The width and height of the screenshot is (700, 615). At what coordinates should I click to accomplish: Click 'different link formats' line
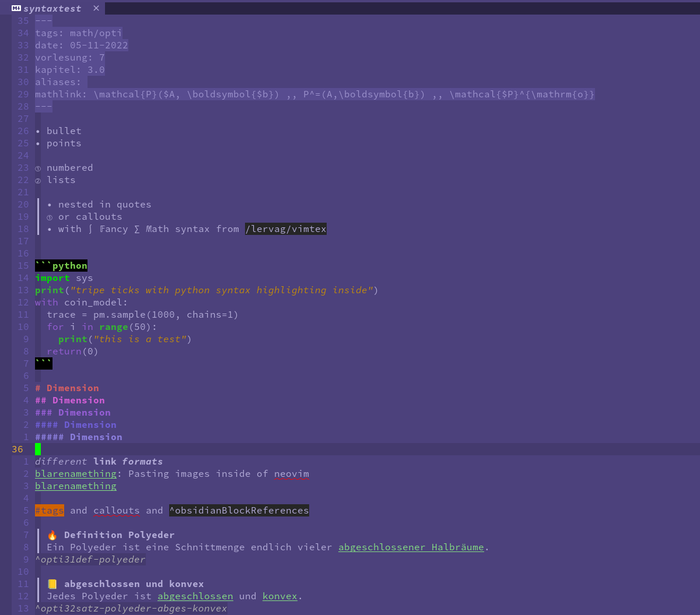(x=99, y=461)
